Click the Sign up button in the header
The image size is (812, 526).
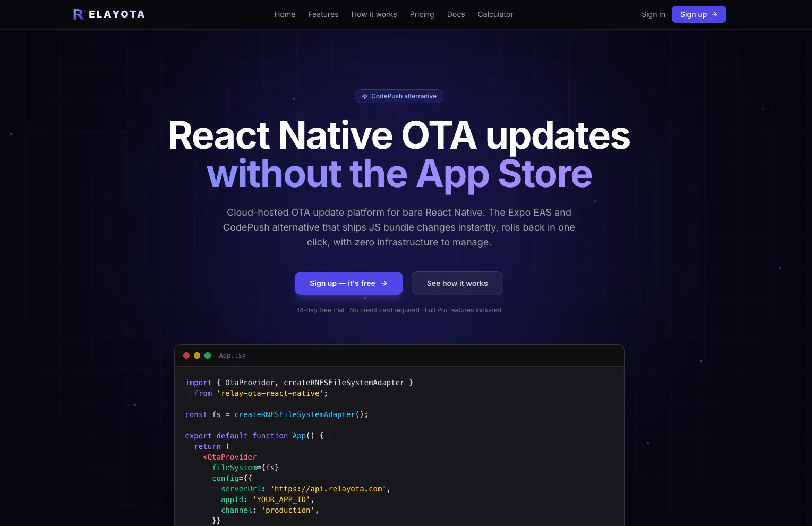pos(699,14)
